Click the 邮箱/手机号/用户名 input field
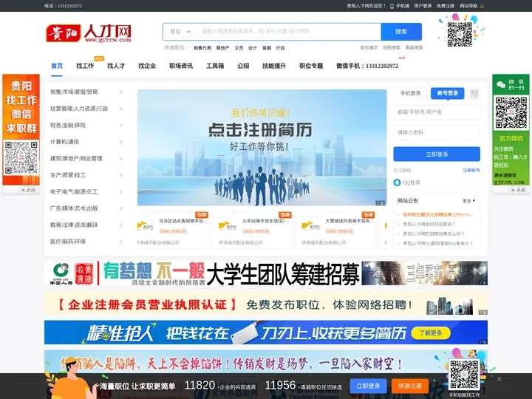Image resolution: width=532 pixels, height=399 pixels. 437,112
